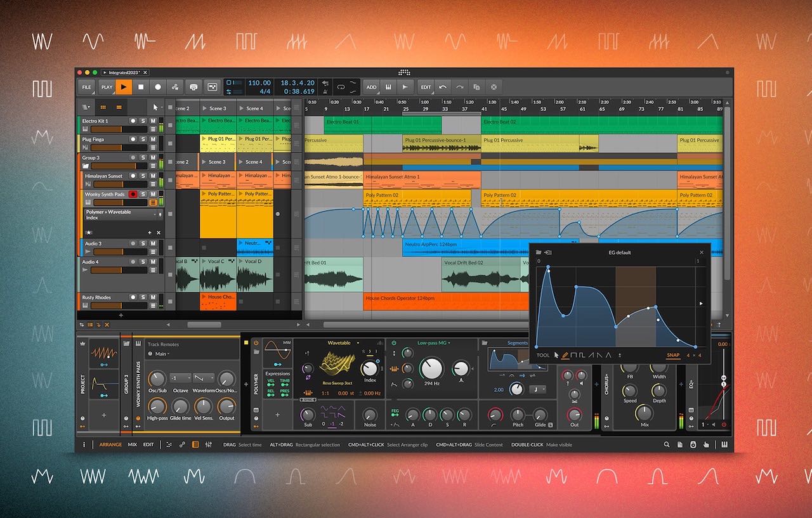The height and width of the screenshot is (518, 812).
Task: Click bar 25 on the timeline ruler
Action: 406,108
